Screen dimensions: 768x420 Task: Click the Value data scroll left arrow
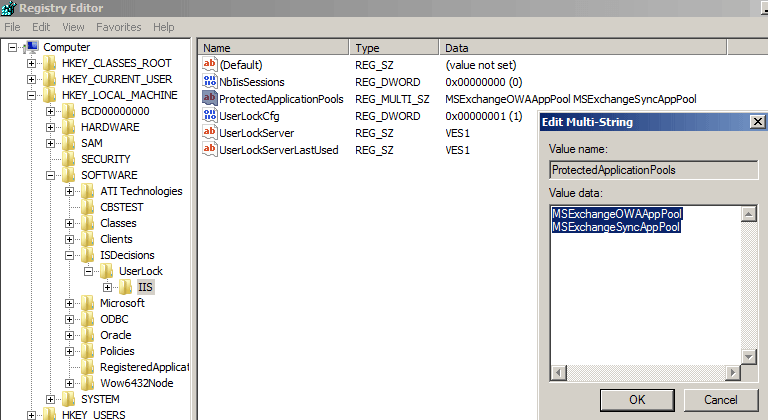(x=558, y=373)
